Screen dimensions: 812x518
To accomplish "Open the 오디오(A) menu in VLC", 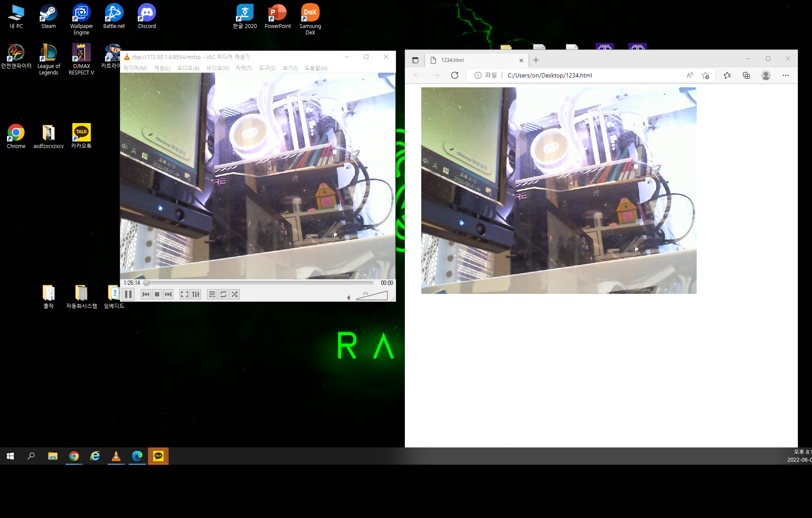I will click(188, 68).
